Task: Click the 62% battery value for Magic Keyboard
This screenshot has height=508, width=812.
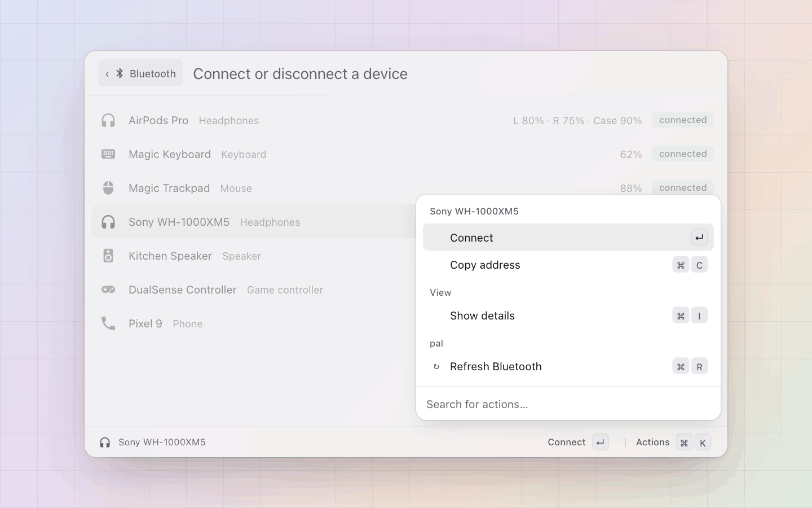Action: (x=631, y=155)
